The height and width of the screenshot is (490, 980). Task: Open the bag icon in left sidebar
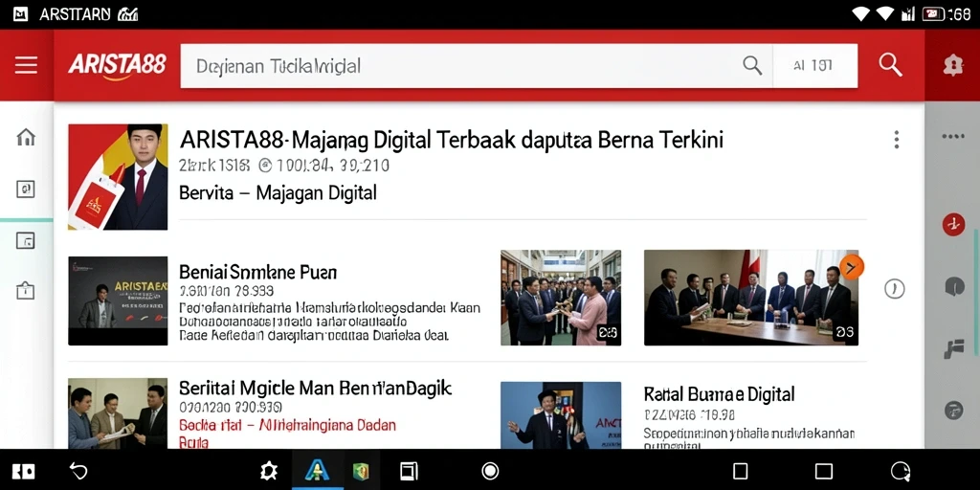(26, 291)
